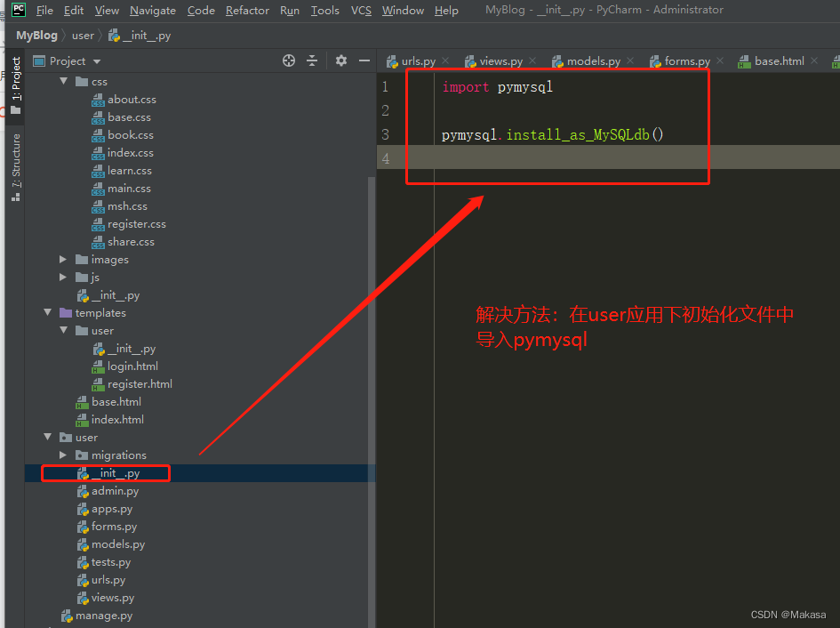The width and height of the screenshot is (840, 628).
Task: Click the PyCharm logo icon in the title bar
Action: pyautogui.click(x=18, y=10)
